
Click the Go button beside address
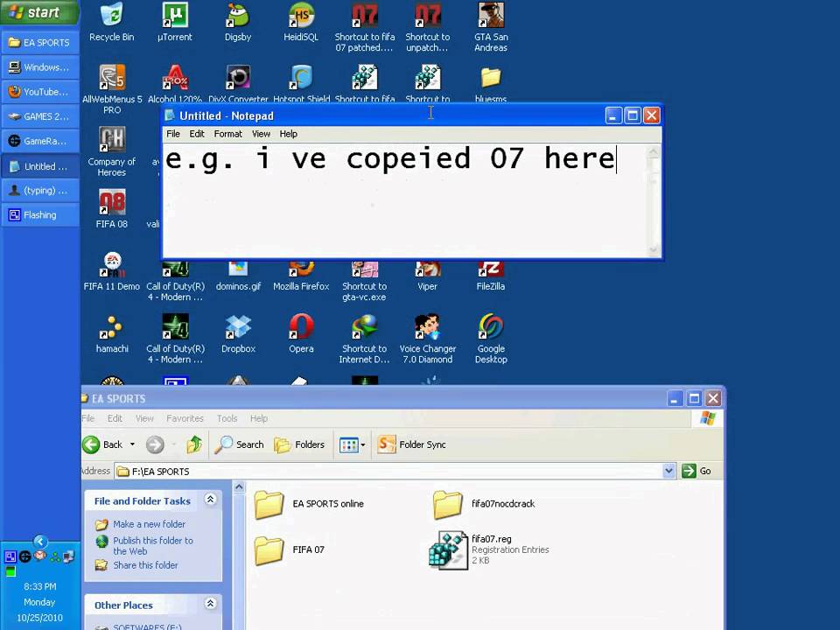click(x=697, y=471)
